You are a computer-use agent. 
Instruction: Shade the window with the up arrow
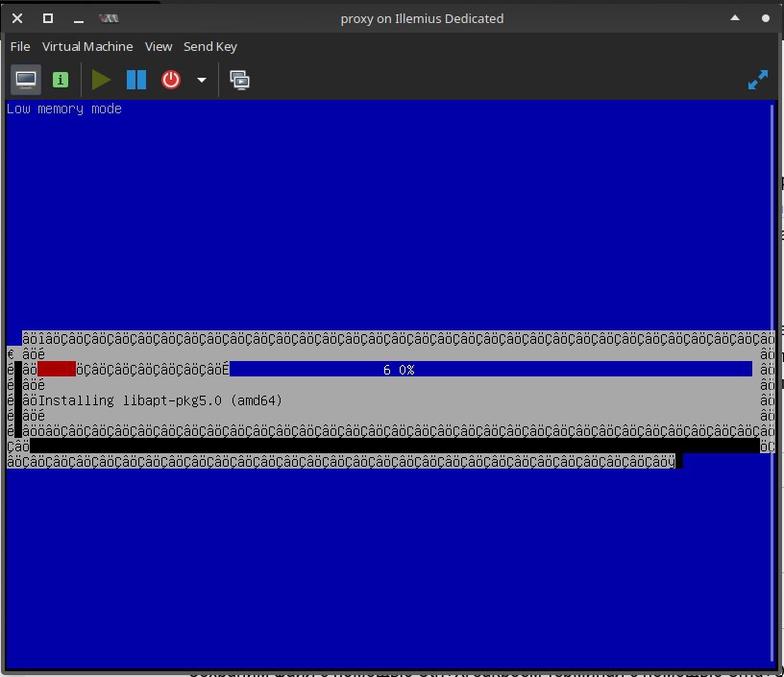(735, 18)
